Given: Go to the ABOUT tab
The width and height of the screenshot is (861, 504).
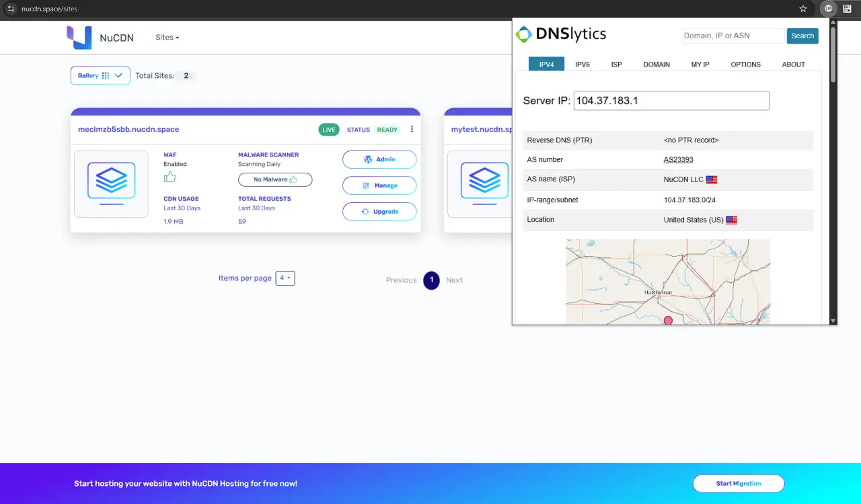Looking at the screenshot, I should point(794,65).
